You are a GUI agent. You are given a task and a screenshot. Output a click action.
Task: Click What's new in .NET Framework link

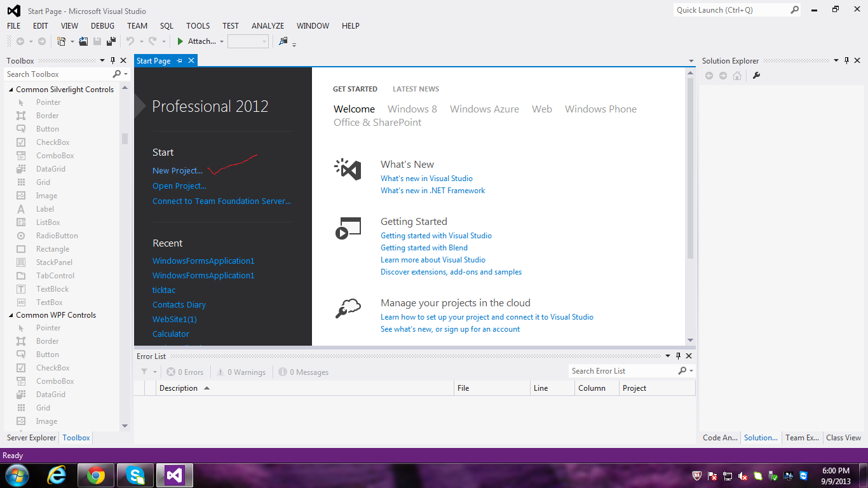click(x=433, y=191)
